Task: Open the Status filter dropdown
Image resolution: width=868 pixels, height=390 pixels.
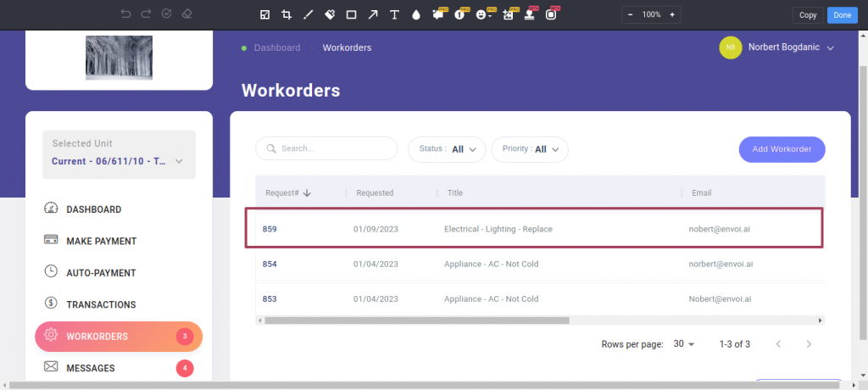Action: point(447,149)
